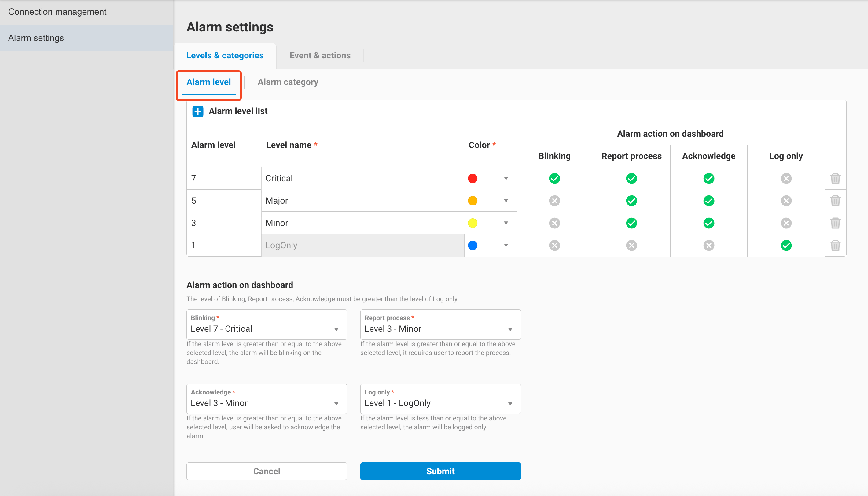Switch to the Alarm category sub-tab
The width and height of the screenshot is (868, 496).
(288, 82)
